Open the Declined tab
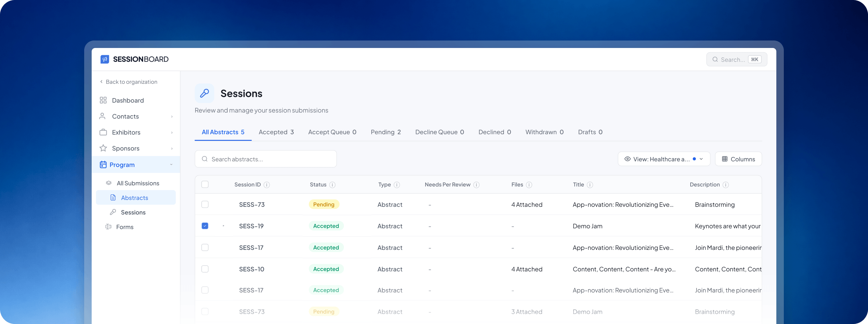Image resolution: width=868 pixels, height=324 pixels. pos(495,132)
